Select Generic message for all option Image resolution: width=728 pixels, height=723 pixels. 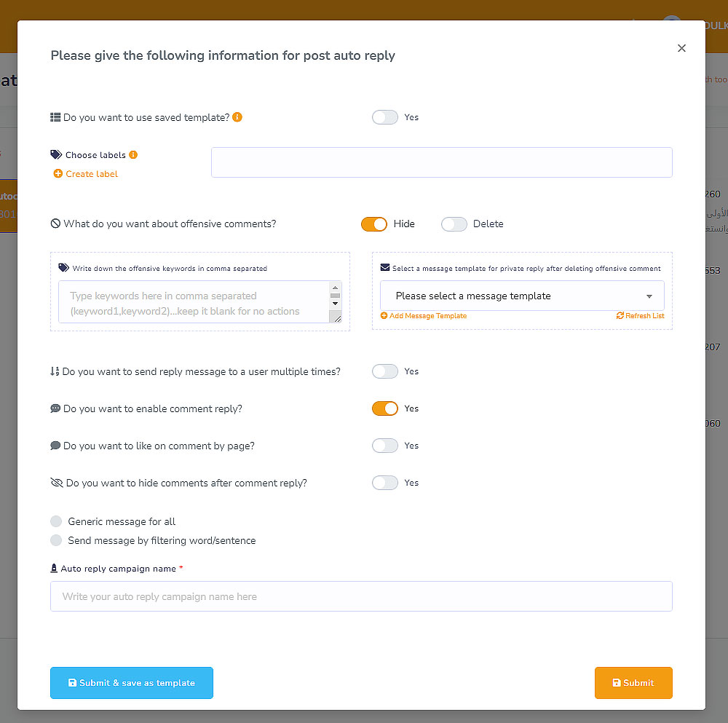pyautogui.click(x=56, y=521)
